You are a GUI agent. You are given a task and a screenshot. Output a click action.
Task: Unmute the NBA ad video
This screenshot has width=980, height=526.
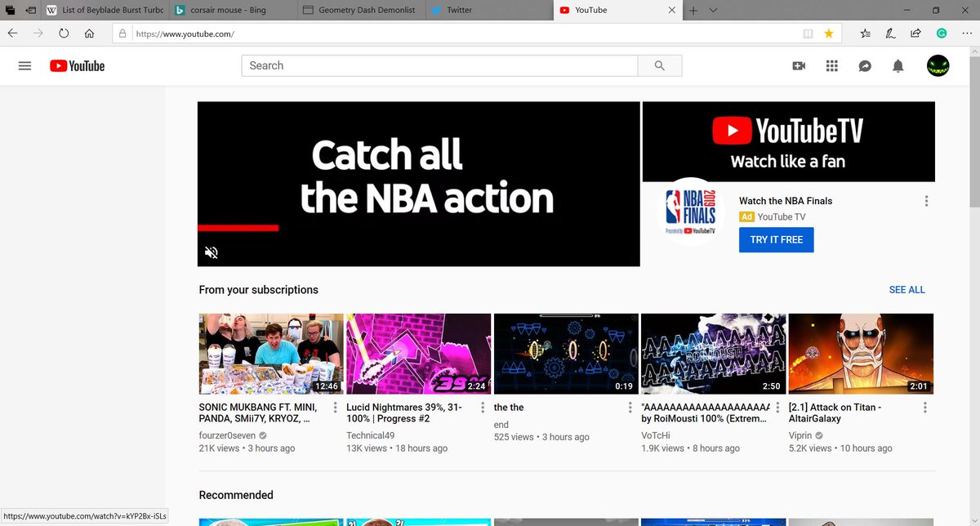211,252
